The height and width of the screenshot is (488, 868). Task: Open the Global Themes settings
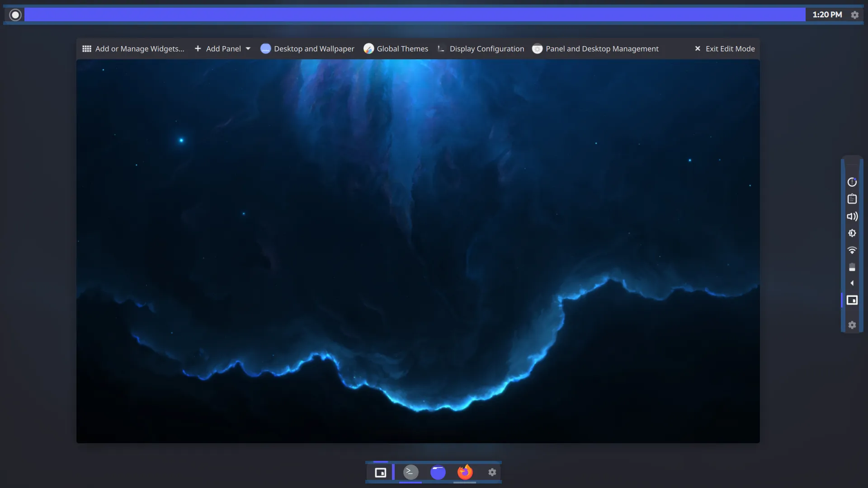click(x=396, y=48)
